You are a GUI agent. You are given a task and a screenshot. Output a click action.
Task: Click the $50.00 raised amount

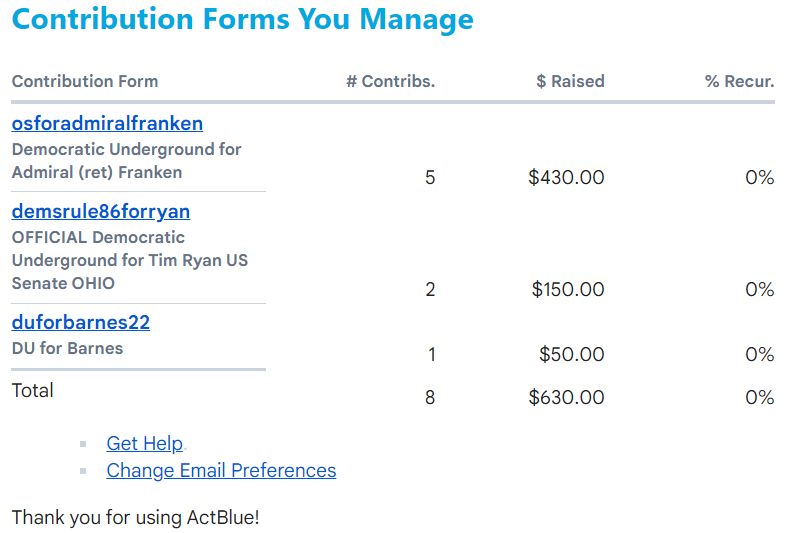(572, 355)
